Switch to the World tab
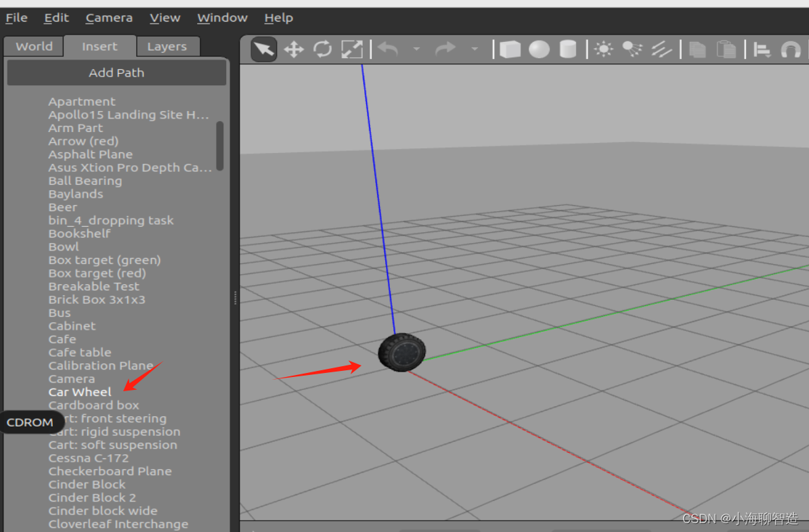 click(x=34, y=47)
